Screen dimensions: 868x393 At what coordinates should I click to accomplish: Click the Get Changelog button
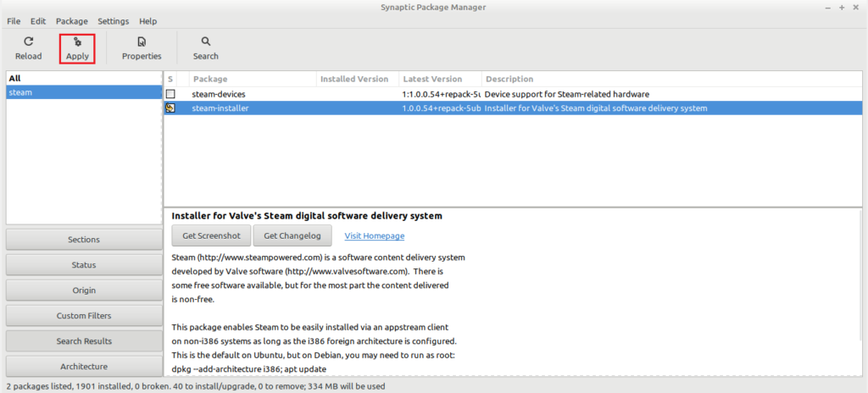(x=292, y=235)
